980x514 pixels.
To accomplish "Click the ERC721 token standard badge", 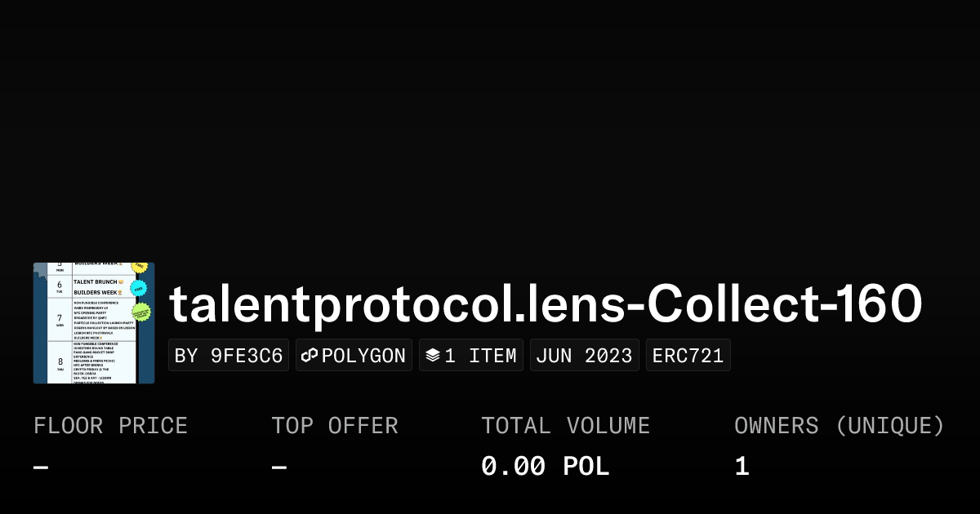I will coord(688,356).
